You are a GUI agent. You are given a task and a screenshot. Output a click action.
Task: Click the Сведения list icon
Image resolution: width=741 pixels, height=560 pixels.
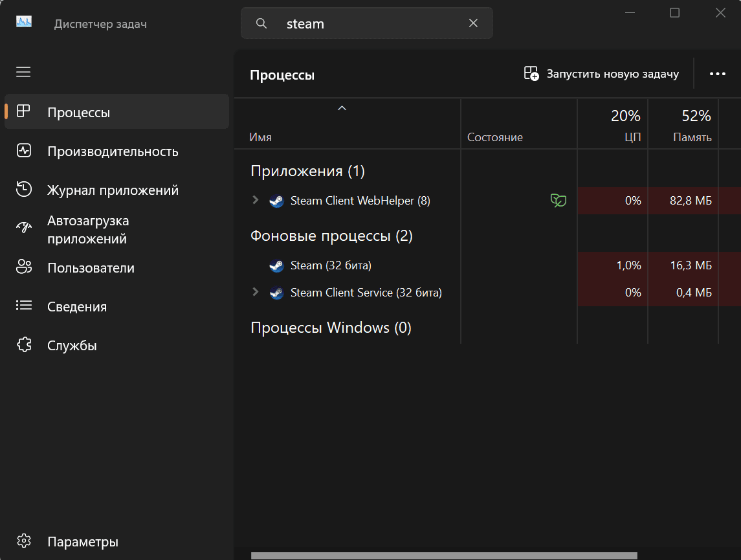click(x=24, y=306)
